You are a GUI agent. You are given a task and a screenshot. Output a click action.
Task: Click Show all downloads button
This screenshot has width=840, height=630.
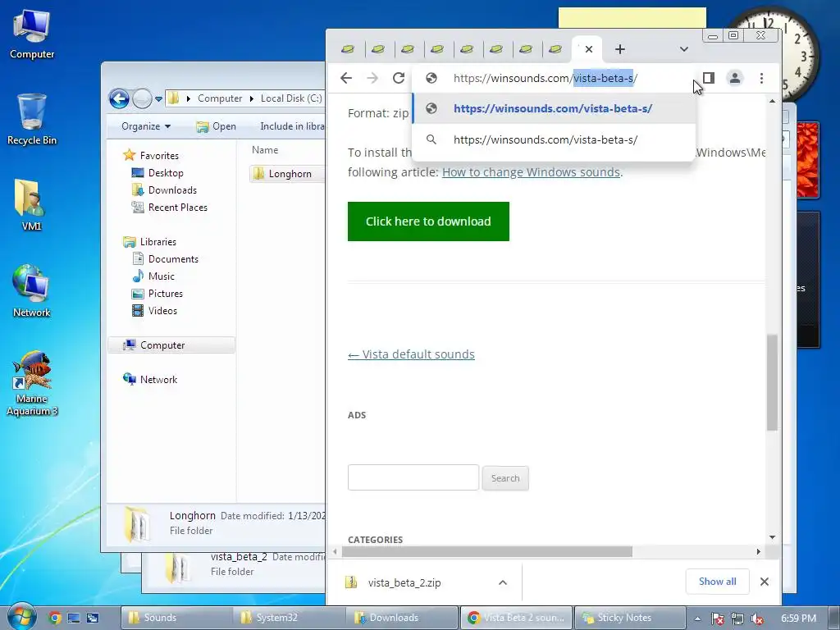tap(717, 582)
